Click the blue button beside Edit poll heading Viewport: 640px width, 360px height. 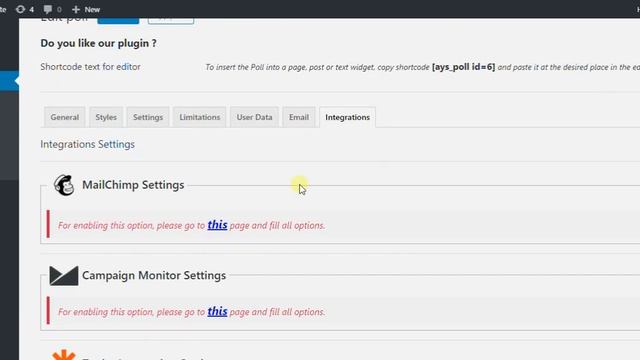[x=118, y=20]
